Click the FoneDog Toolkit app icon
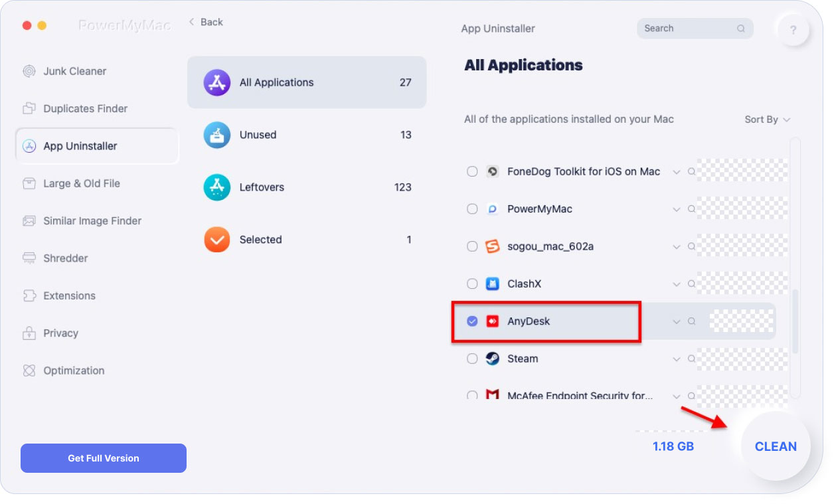Viewport: 834px width, 504px height. 492,171
